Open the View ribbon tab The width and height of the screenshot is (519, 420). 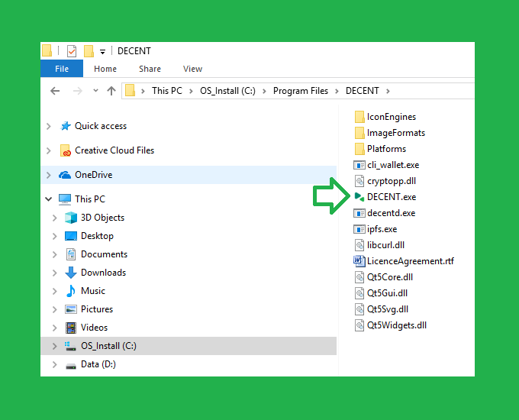coord(192,69)
